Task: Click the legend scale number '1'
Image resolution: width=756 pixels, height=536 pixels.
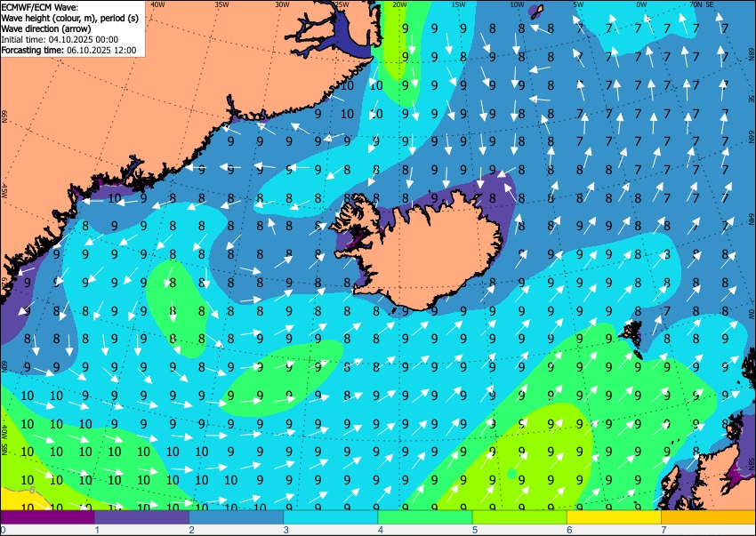Action: (x=97, y=530)
